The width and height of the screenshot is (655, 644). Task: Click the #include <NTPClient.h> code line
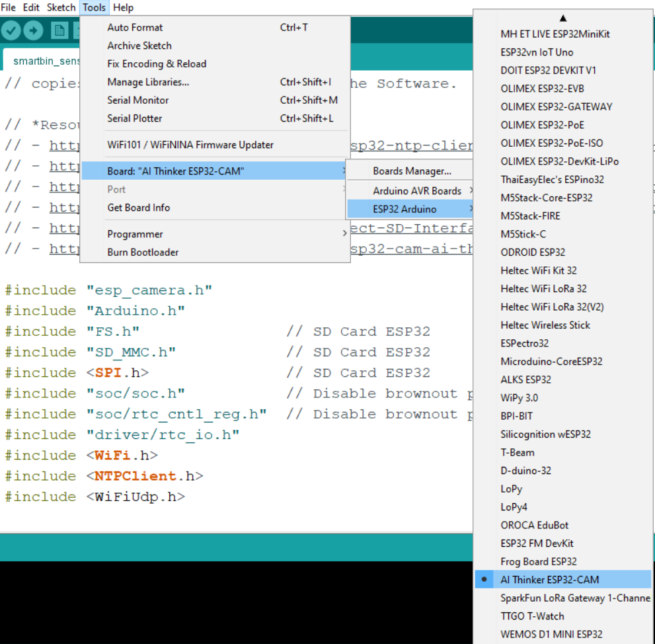click(104, 476)
